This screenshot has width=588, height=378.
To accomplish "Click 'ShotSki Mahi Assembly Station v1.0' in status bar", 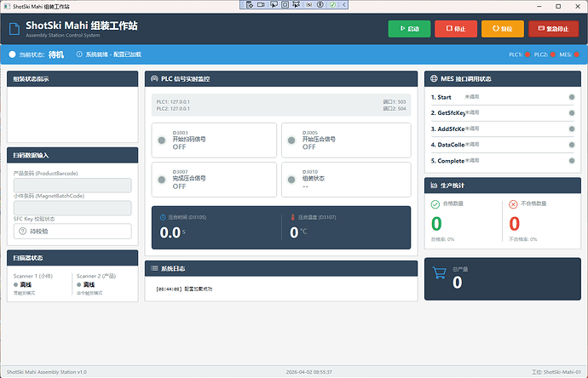I will pyautogui.click(x=47, y=372).
